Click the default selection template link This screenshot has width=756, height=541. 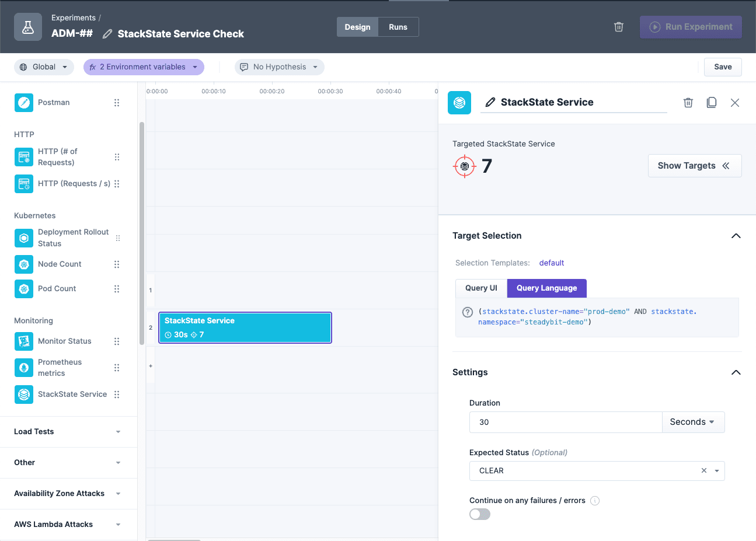pos(551,263)
